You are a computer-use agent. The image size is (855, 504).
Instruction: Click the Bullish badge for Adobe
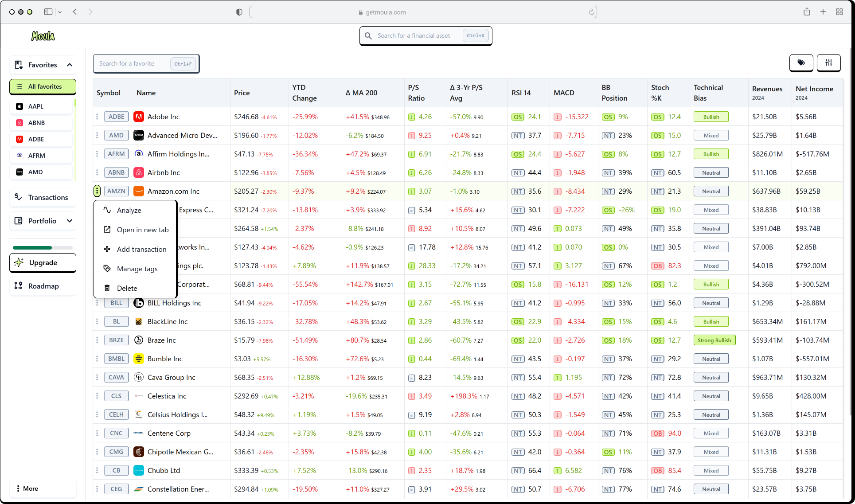[711, 117]
